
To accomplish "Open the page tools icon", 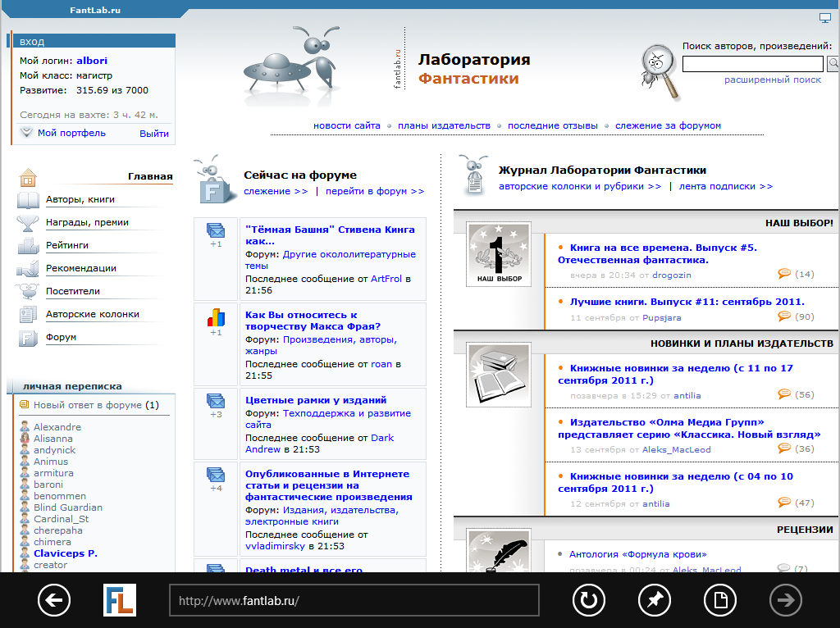I will coord(720,601).
